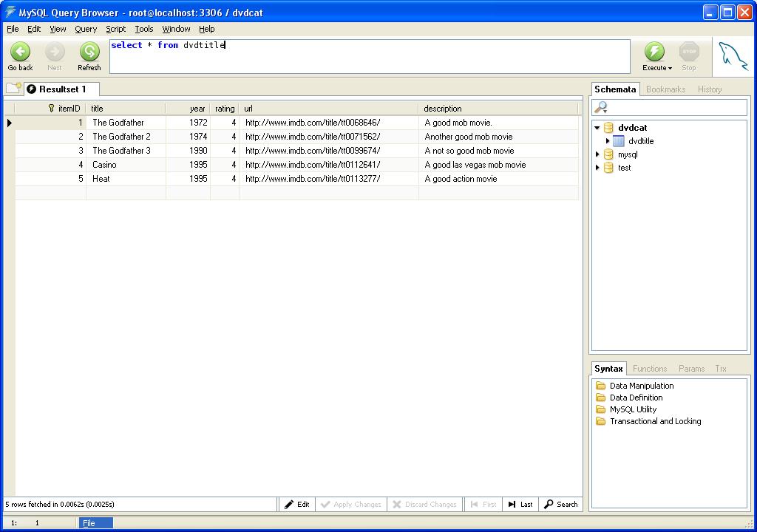Open the MySQL Utility folder
Image resolution: width=757 pixels, height=532 pixels.
tap(633, 409)
